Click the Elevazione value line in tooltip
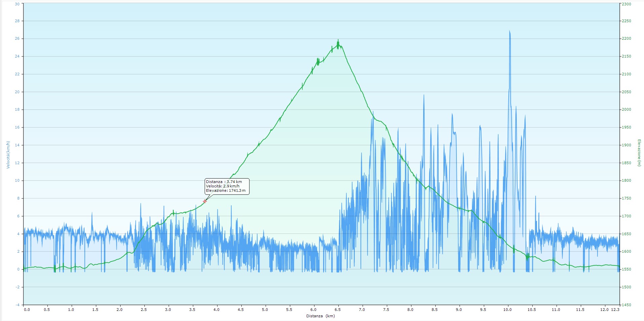 pos(226,190)
